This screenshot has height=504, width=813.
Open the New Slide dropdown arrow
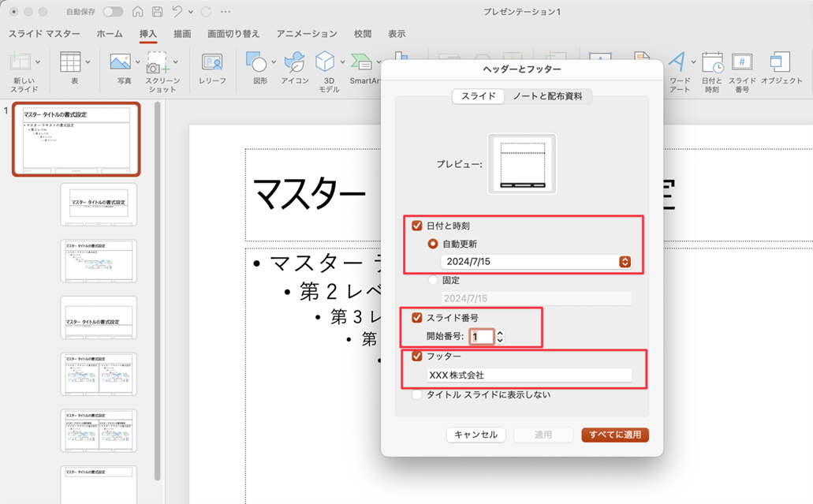click(38, 62)
